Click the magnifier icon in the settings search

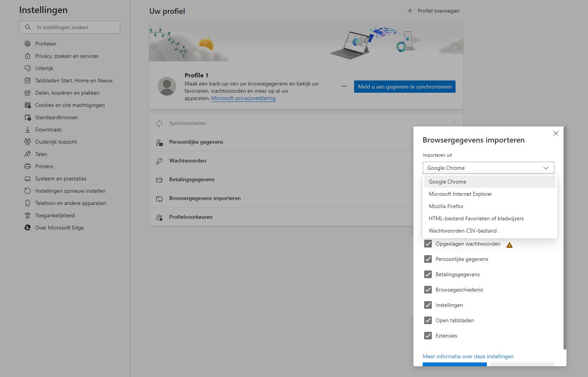pos(28,27)
